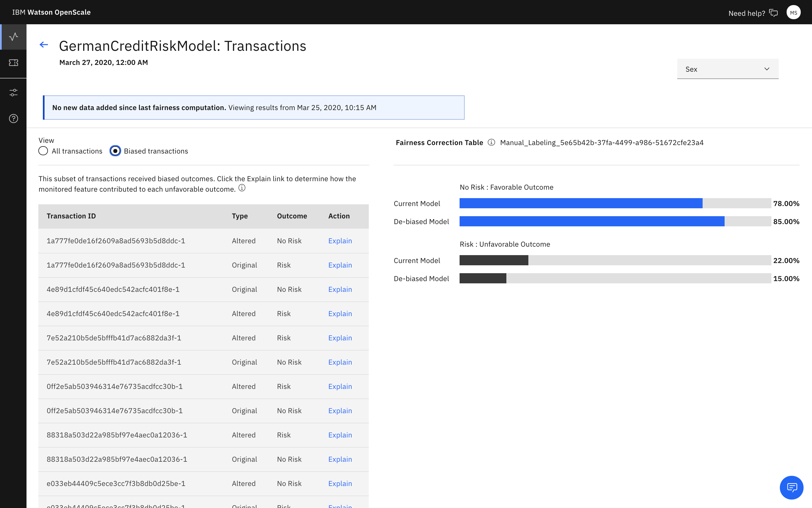Click the IBM Watson OpenScale title

click(x=51, y=12)
